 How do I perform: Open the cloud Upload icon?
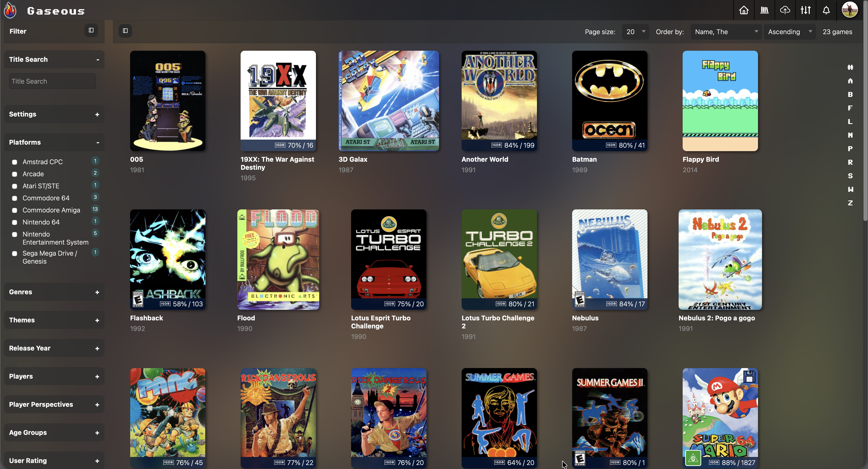tap(785, 10)
